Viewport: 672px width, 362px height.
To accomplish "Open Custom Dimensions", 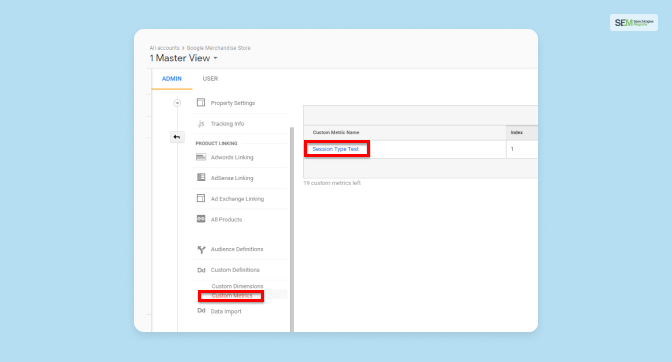I will click(x=237, y=286).
